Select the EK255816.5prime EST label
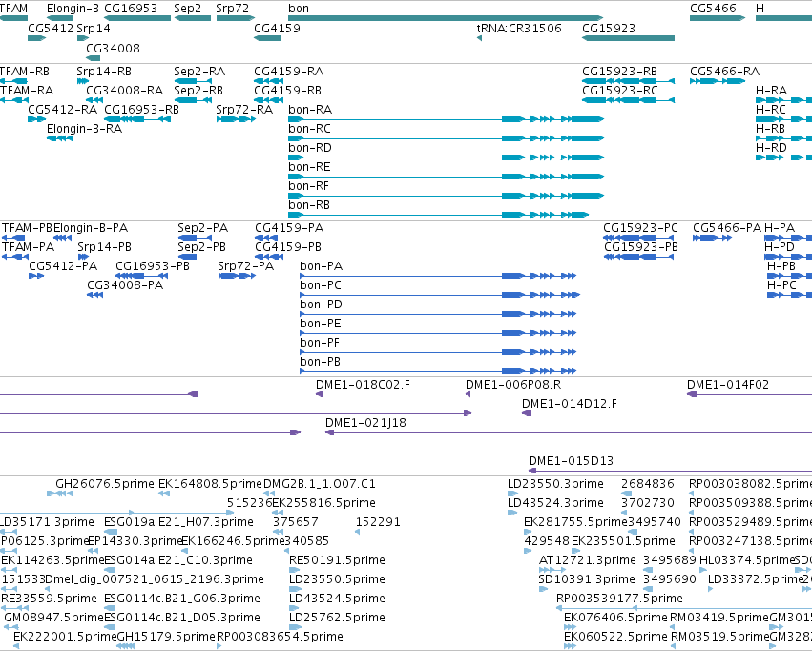812x651 pixels. point(324,503)
